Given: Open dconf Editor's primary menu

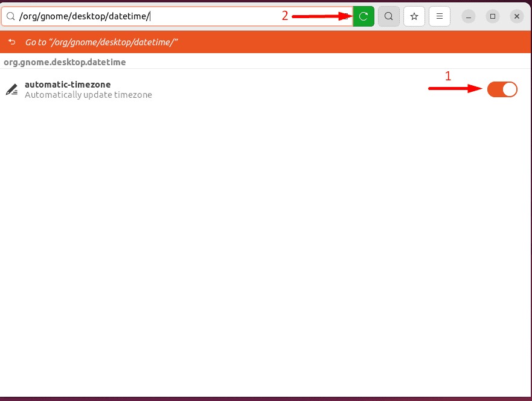Looking at the screenshot, I should pos(439,16).
